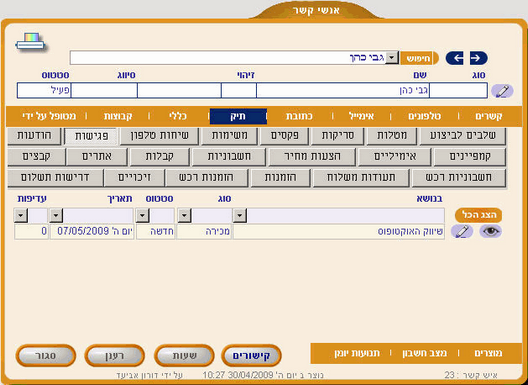Open the הזמנות section
This screenshot has width=528, height=385.
(280, 178)
